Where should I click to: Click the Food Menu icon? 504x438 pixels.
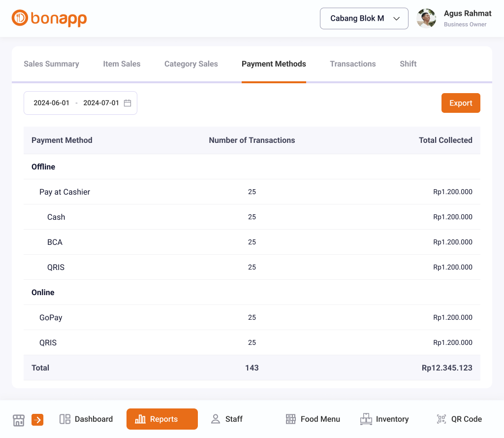(x=290, y=419)
